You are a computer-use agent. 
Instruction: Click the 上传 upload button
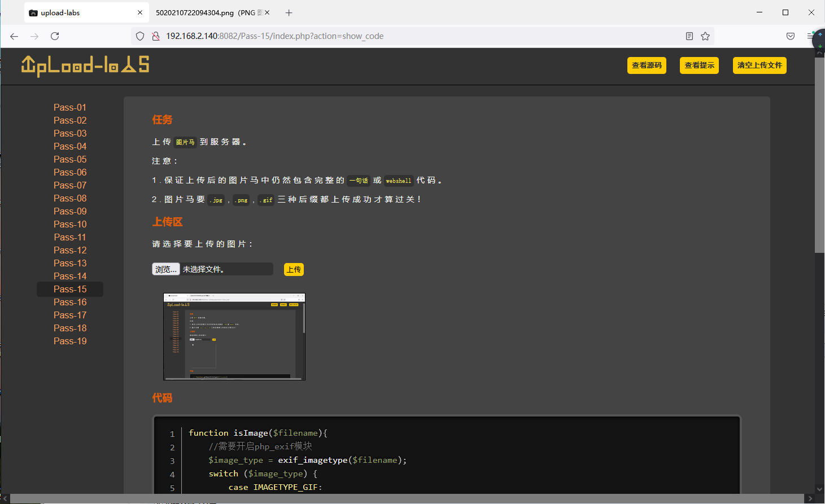point(294,270)
